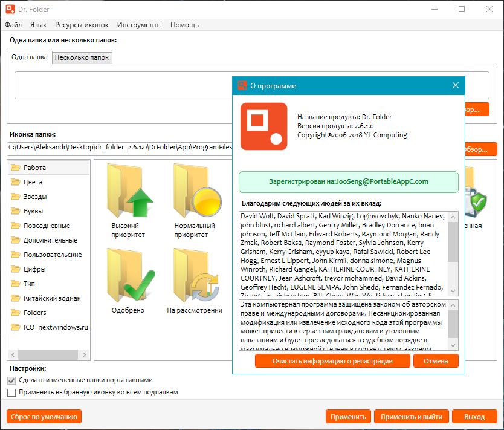Click the registered-to JooSeng@PortableAppC.com banner

tap(349, 181)
